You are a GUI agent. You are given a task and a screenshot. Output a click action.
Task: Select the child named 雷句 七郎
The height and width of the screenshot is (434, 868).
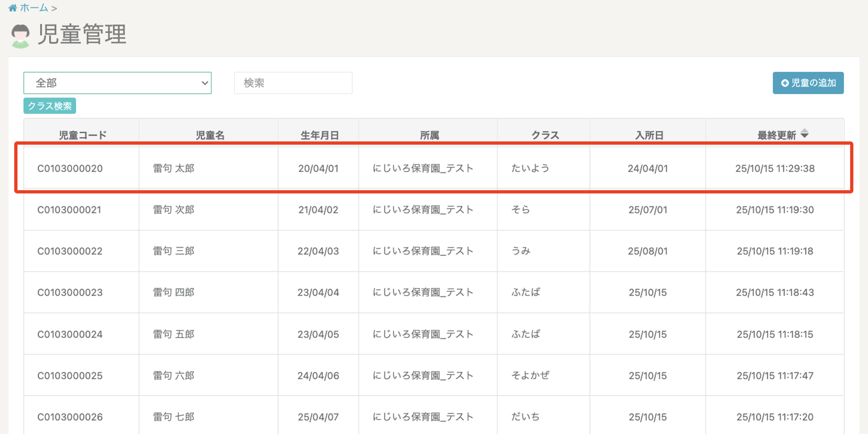174,417
